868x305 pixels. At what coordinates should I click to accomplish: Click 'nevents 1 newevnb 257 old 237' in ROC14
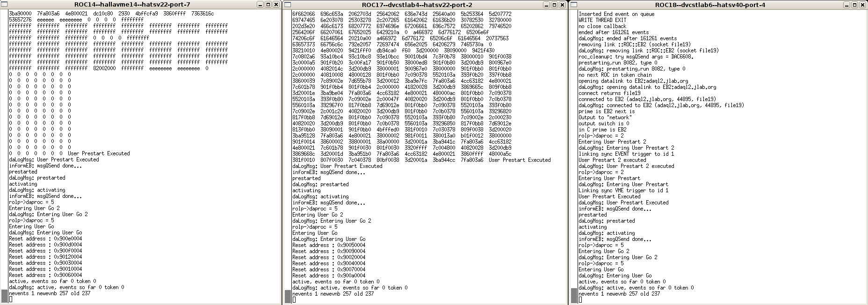coord(50,293)
